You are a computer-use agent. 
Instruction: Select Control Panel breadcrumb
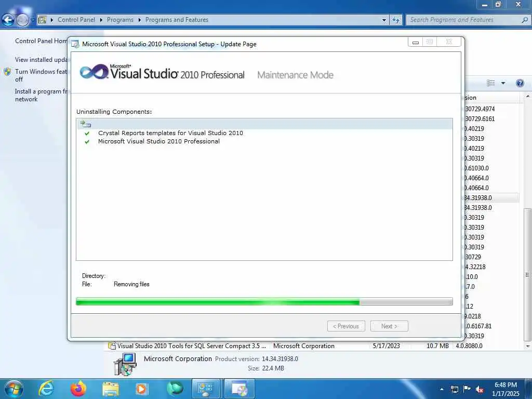tap(76, 20)
